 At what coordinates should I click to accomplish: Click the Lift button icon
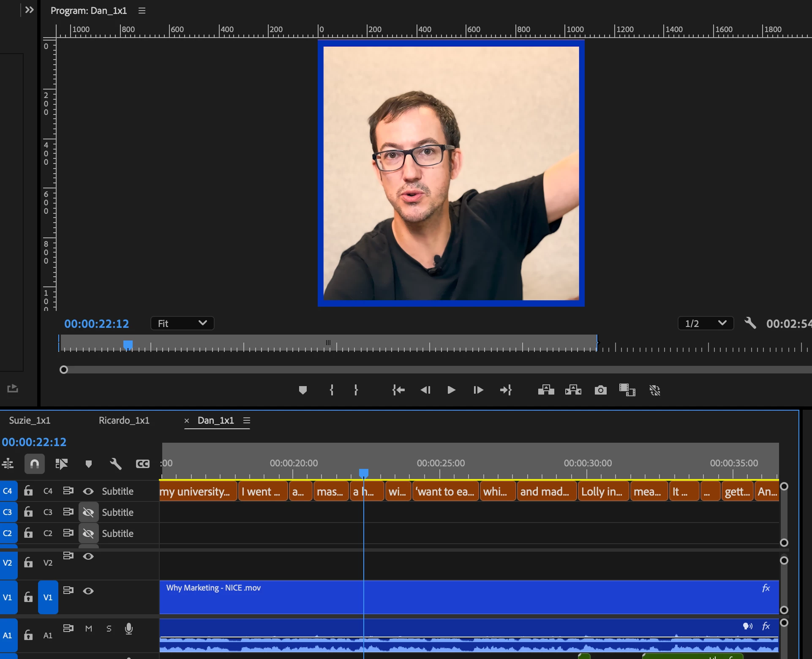tap(546, 390)
